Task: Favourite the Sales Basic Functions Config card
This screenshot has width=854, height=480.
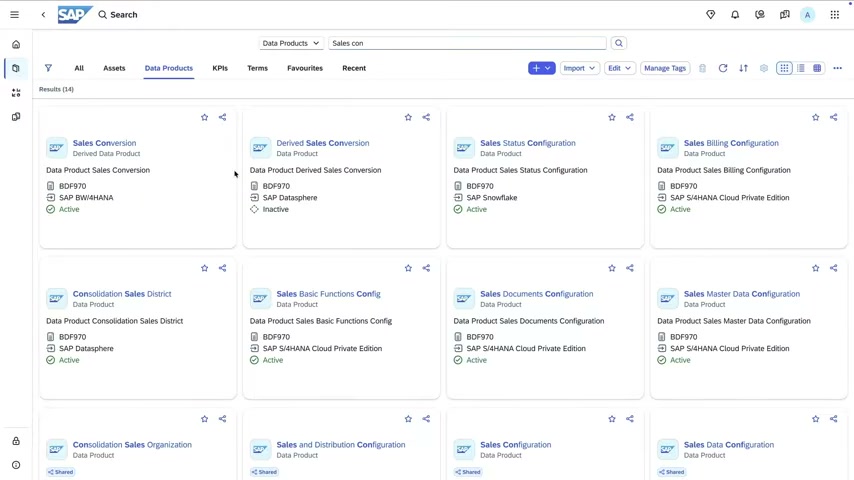Action: (x=408, y=268)
